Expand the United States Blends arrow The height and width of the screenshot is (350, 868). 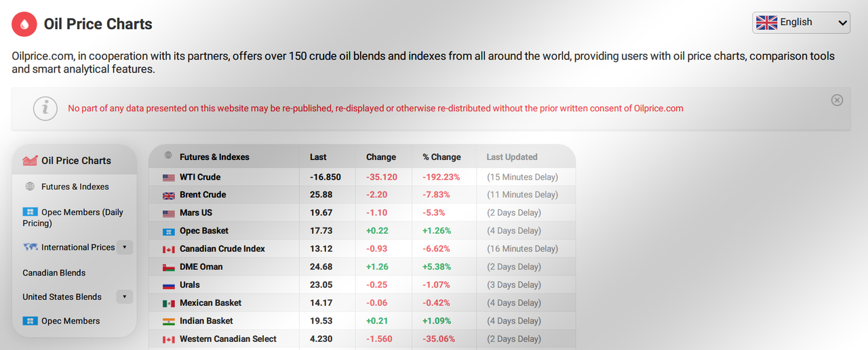[x=124, y=297]
